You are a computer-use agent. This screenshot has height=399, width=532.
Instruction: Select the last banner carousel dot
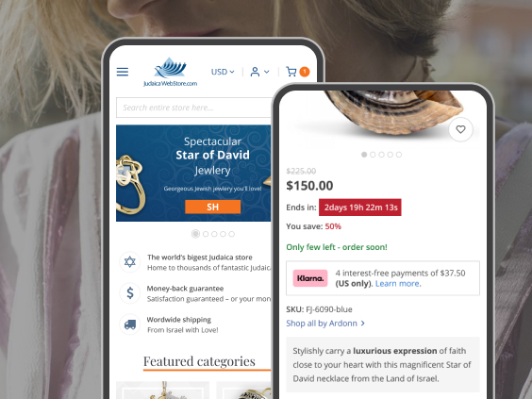click(x=231, y=234)
